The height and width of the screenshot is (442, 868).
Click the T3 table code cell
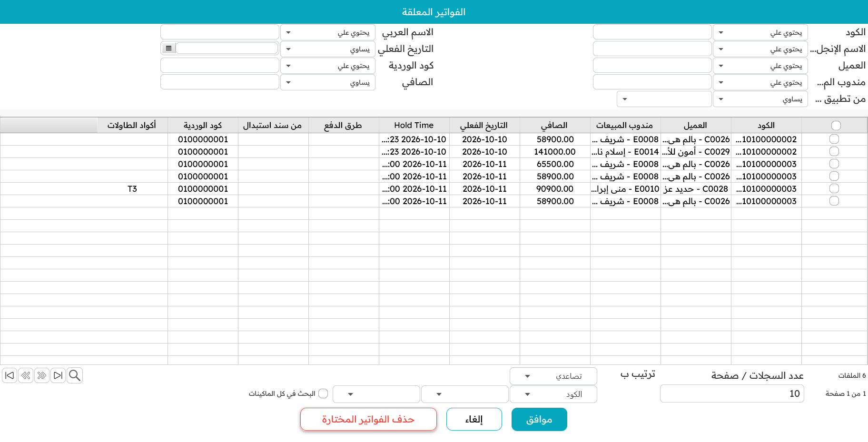132,189
